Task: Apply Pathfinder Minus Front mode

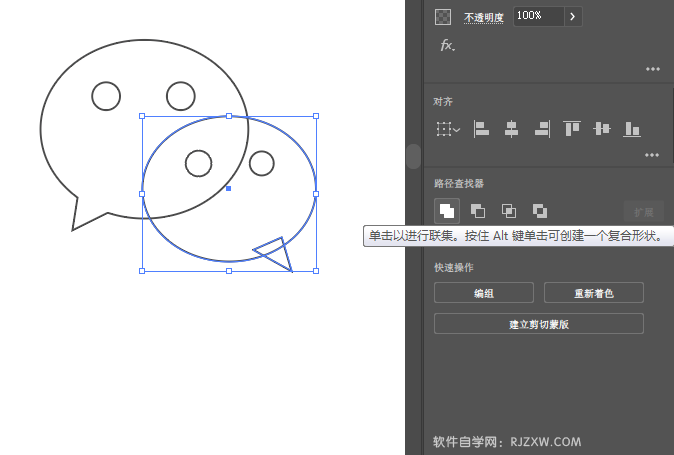Action: click(x=478, y=211)
